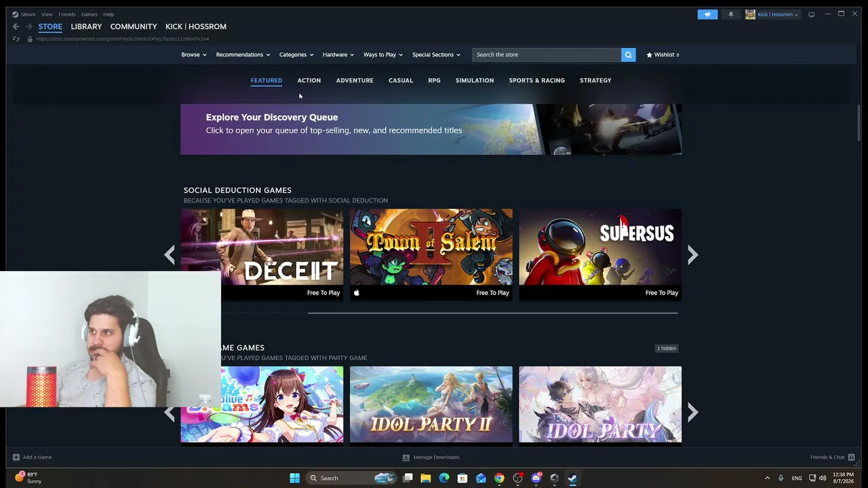The height and width of the screenshot is (488, 868).
Task: Open Discord from the taskbar
Action: (x=536, y=479)
